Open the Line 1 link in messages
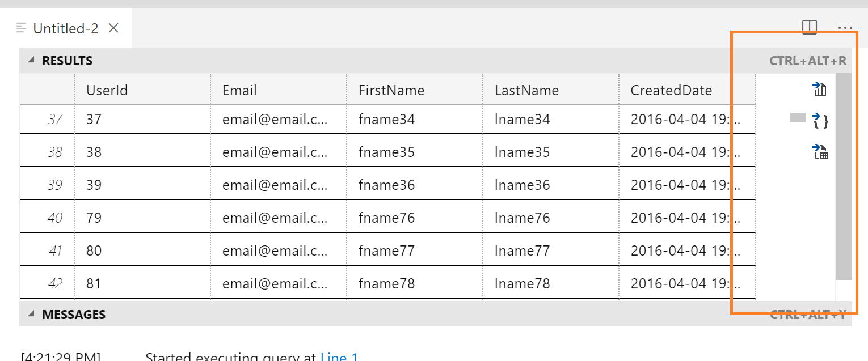Viewport: 868px width, 361px height. (339, 356)
